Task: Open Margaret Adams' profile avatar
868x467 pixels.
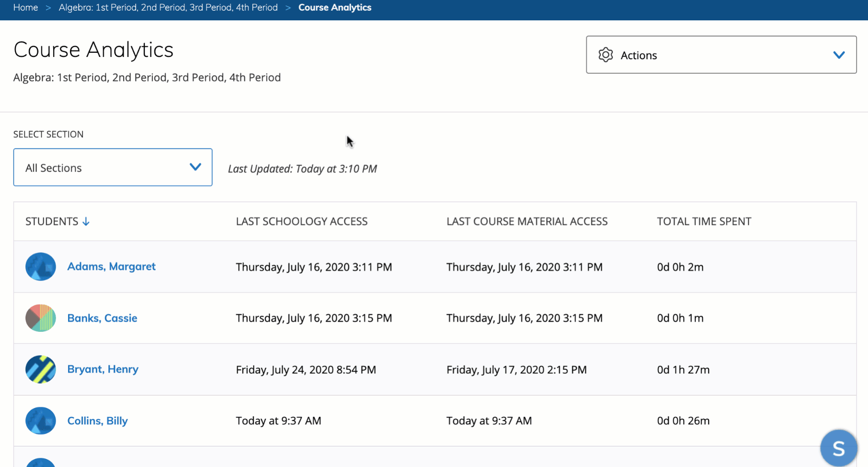Action: [41, 267]
